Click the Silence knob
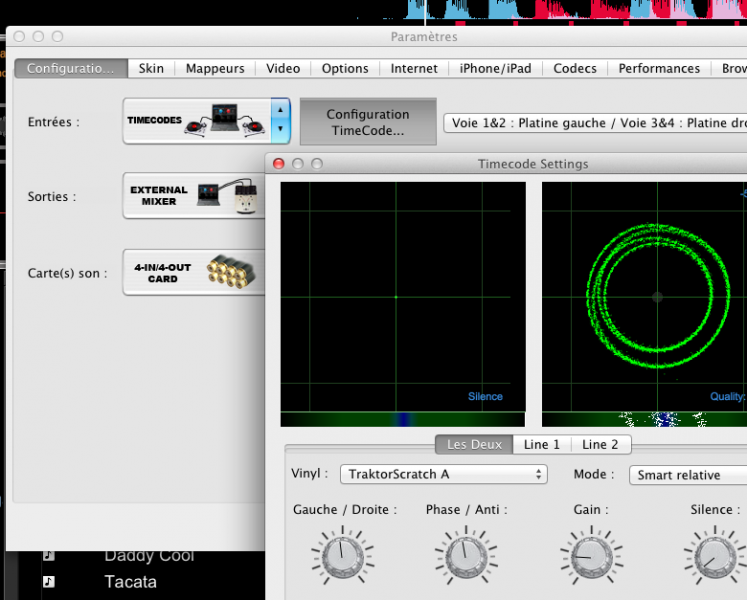Screen dimensions: 747x600 pos(713,555)
